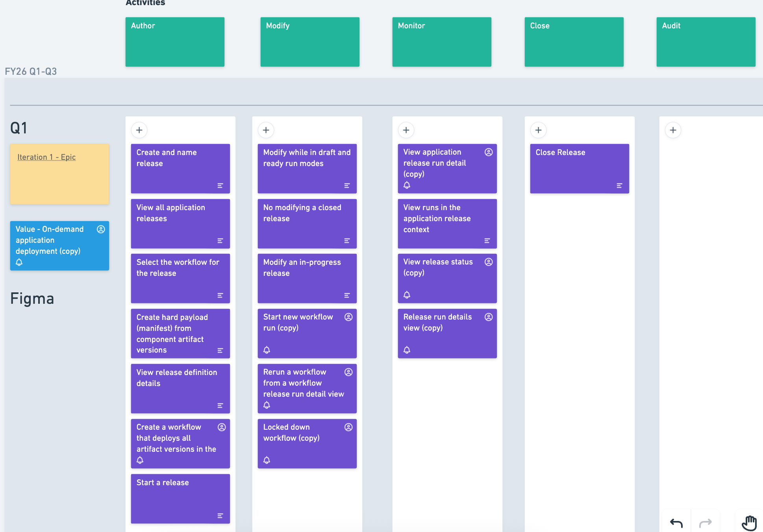
Task: Click 'Close Release' card text
Action: 561,152
